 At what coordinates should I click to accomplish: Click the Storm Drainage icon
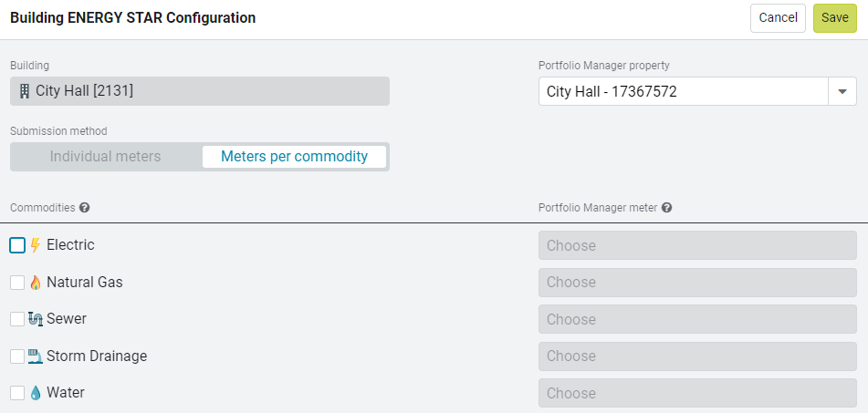(x=36, y=356)
